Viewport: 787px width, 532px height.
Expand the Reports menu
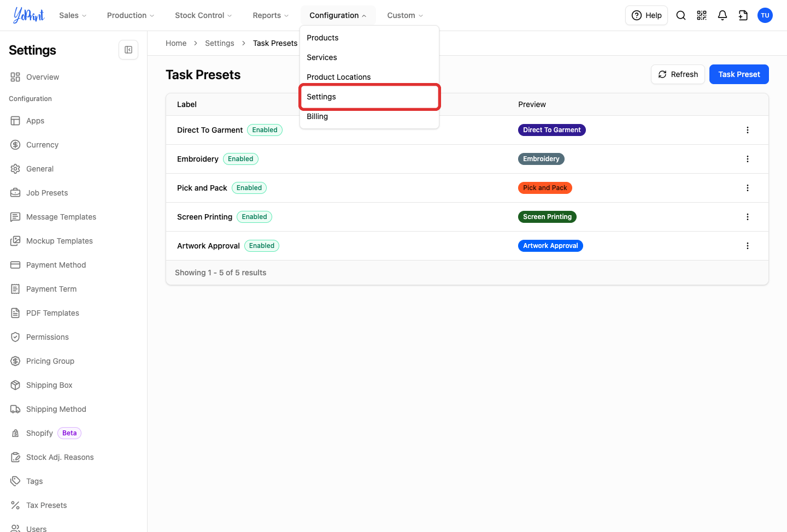(271, 15)
